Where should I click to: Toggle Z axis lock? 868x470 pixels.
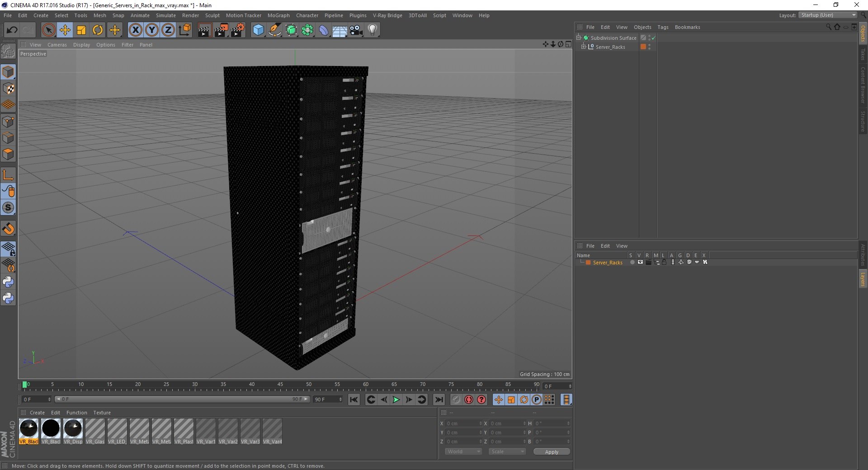point(168,30)
